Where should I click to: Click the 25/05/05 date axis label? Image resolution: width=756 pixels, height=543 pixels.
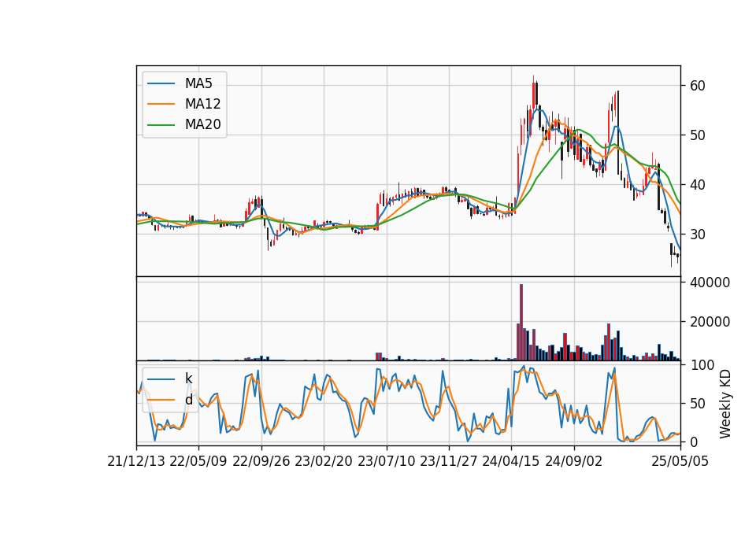click(x=680, y=461)
